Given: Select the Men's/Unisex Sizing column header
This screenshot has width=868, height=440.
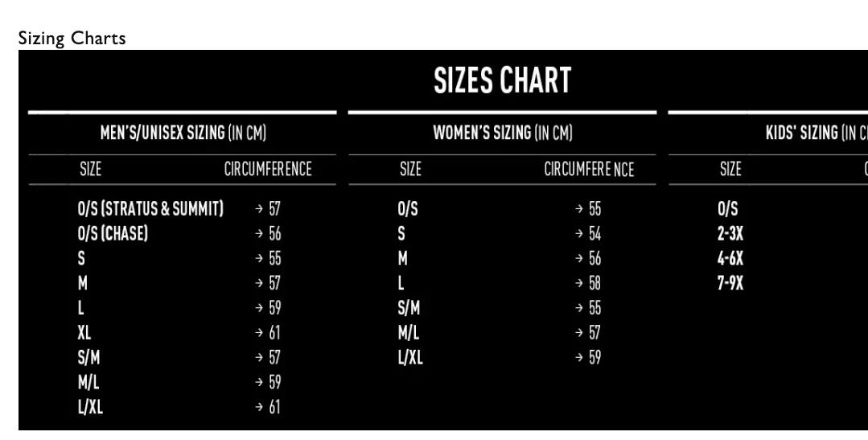Looking at the screenshot, I should click(x=182, y=133).
